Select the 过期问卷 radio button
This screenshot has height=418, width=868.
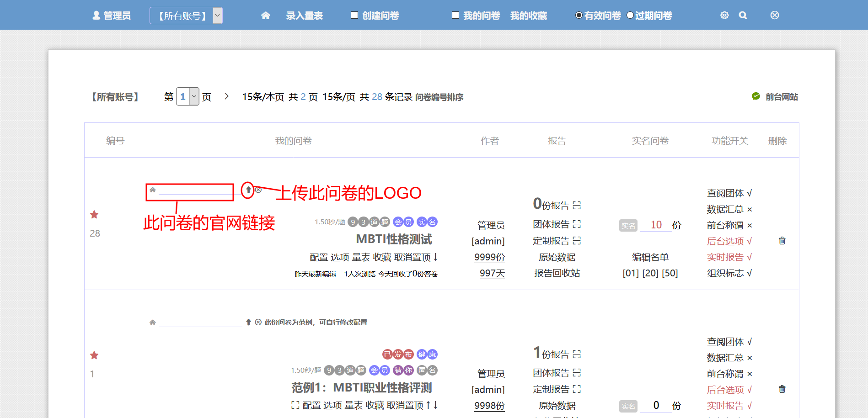[x=630, y=15]
